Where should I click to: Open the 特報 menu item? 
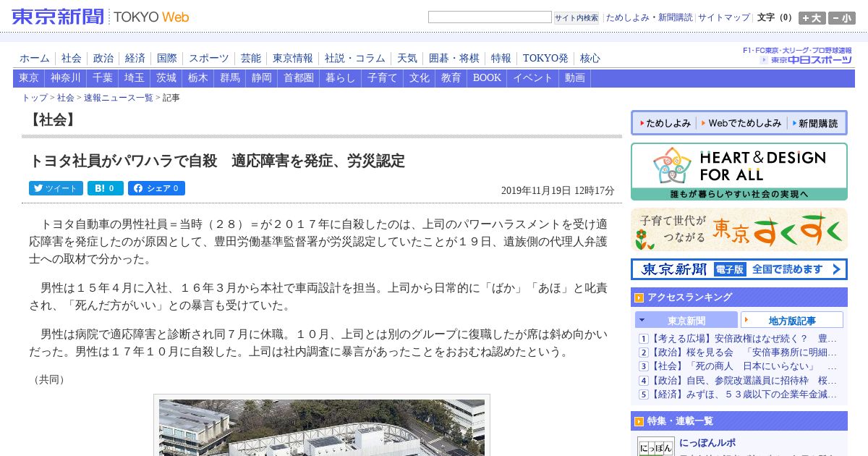(x=501, y=59)
